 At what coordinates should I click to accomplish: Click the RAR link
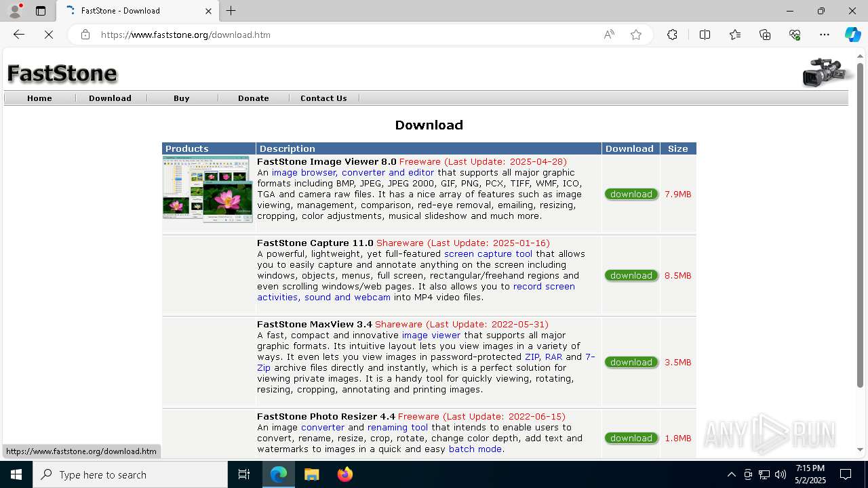pos(553,357)
